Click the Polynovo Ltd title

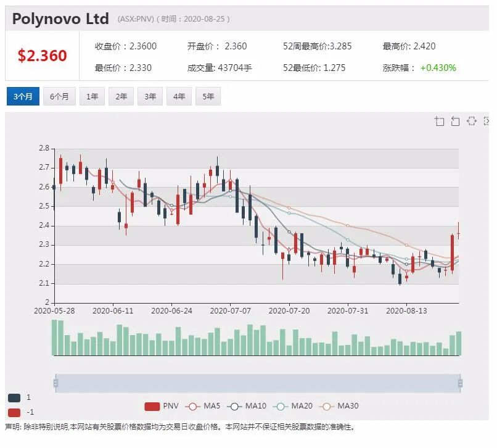(60, 19)
